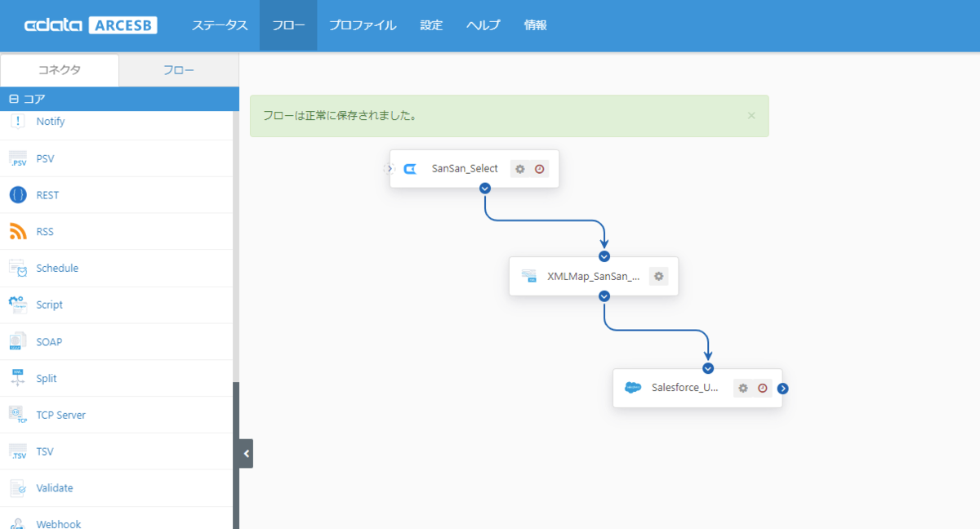Select the REST connector icon
The width and height of the screenshot is (980, 529).
click(x=18, y=195)
